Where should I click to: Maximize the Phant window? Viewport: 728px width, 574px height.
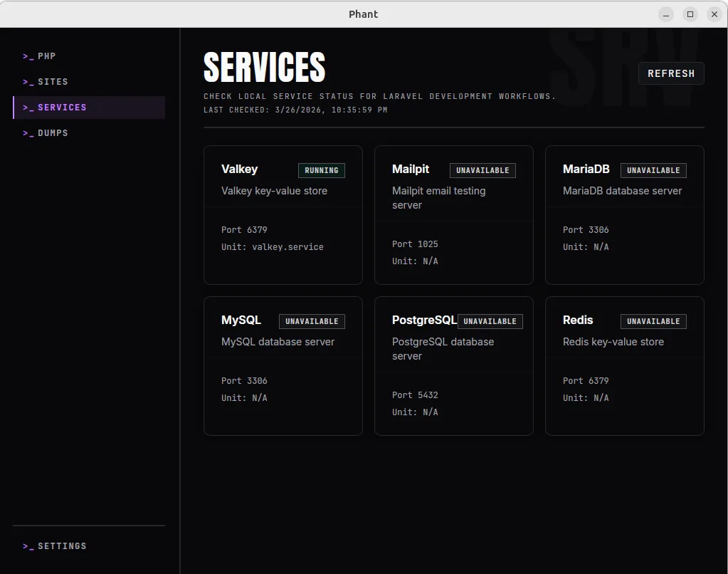click(x=690, y=14)
